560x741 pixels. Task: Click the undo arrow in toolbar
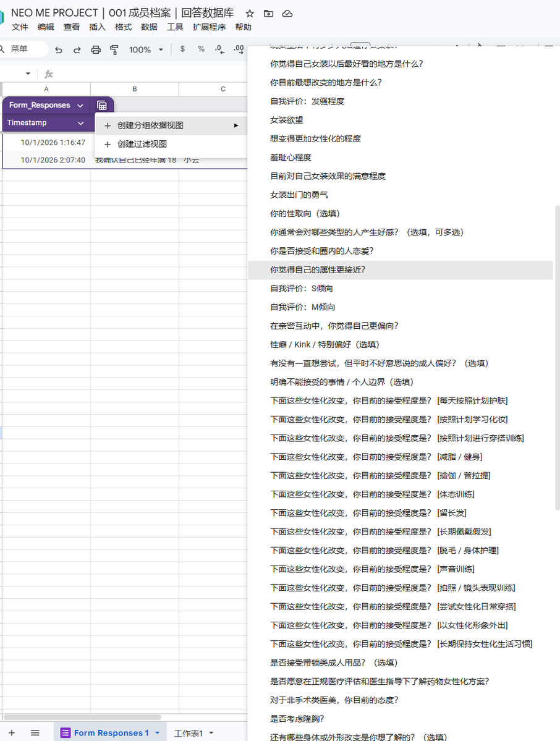(x=58, y=49)
